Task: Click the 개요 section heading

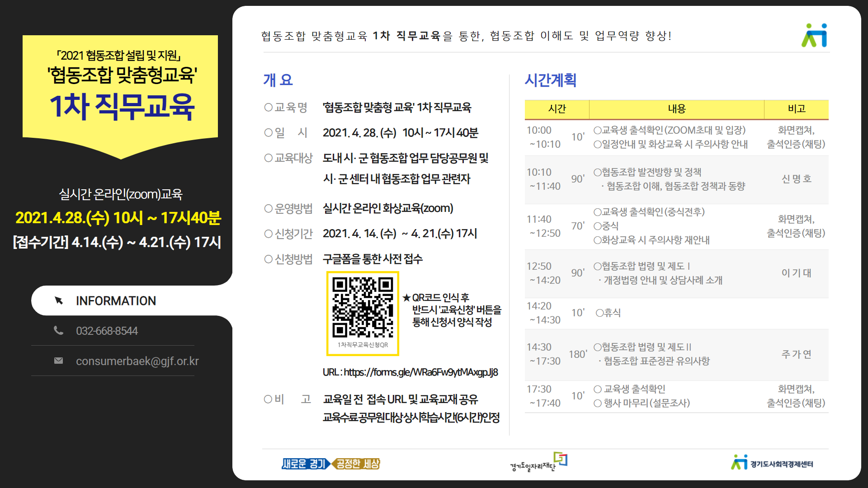Action: [278, 80]
